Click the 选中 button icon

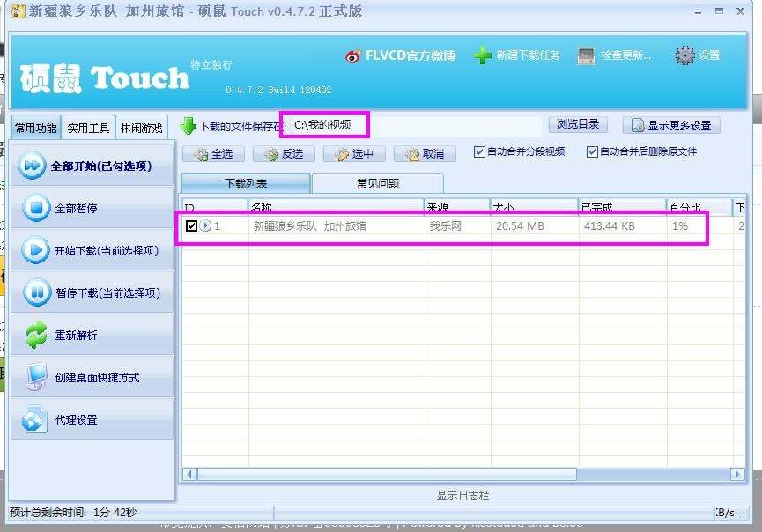(x=342, y=154)
